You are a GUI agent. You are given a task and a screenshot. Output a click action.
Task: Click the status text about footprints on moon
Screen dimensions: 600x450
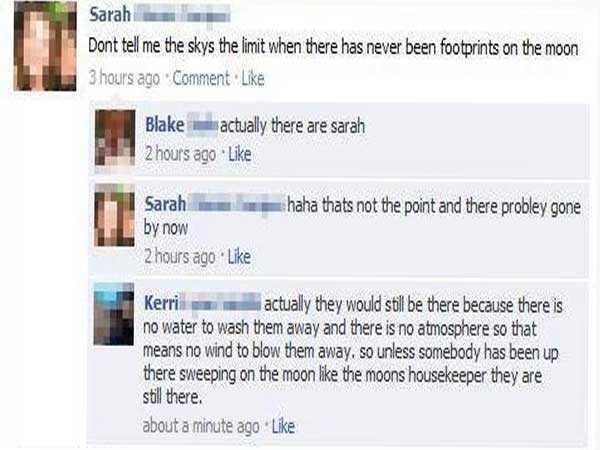(333, 47)
